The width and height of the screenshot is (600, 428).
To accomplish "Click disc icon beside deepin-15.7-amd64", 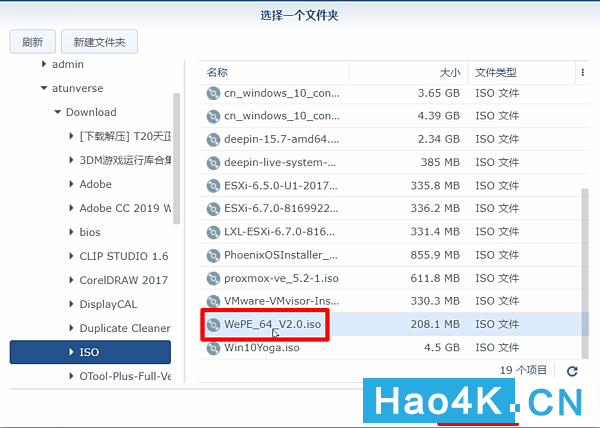I will coord(213,140).
